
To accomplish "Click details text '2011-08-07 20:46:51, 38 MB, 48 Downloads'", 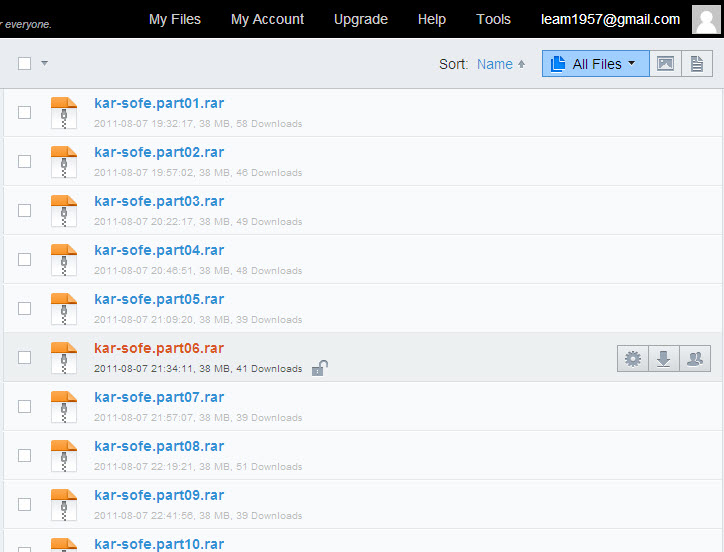I will pos(198,271).
